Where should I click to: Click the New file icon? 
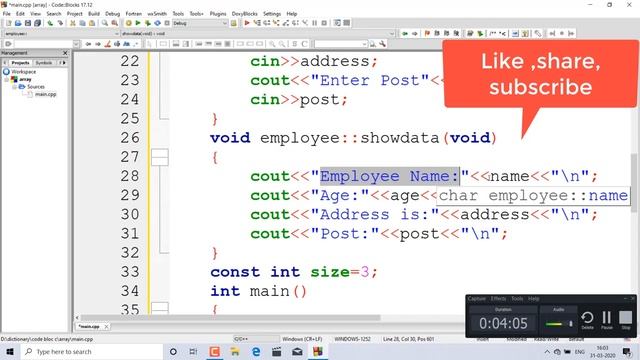coord(9,23)
